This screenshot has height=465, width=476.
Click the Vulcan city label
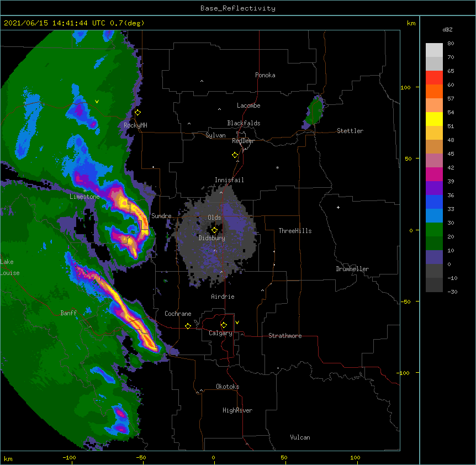point(300,437)
